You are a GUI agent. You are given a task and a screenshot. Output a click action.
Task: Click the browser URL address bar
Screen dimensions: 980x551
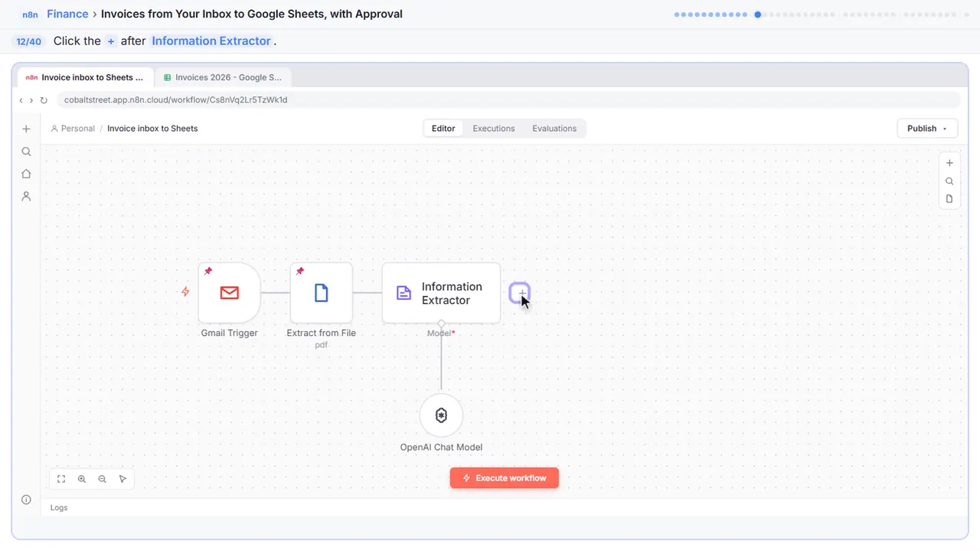[508, 100]
